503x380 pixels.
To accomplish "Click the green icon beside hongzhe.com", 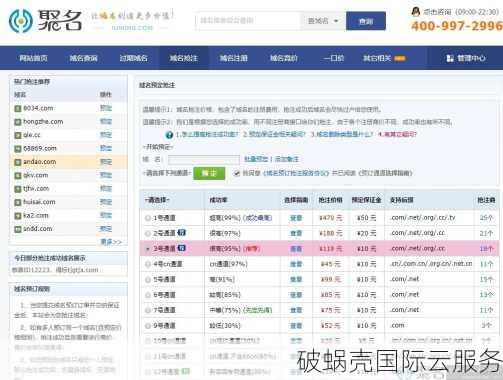I will [x=18, y=122].
